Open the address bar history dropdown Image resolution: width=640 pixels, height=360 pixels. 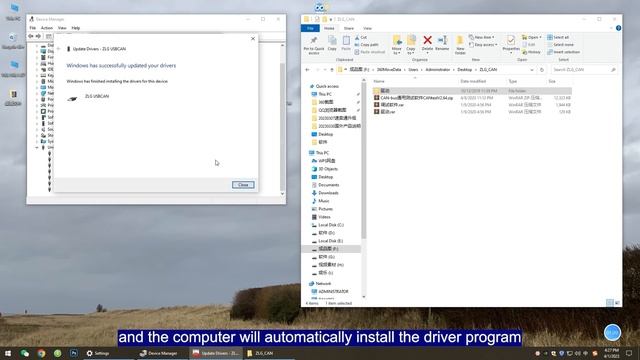pos(532,70)
